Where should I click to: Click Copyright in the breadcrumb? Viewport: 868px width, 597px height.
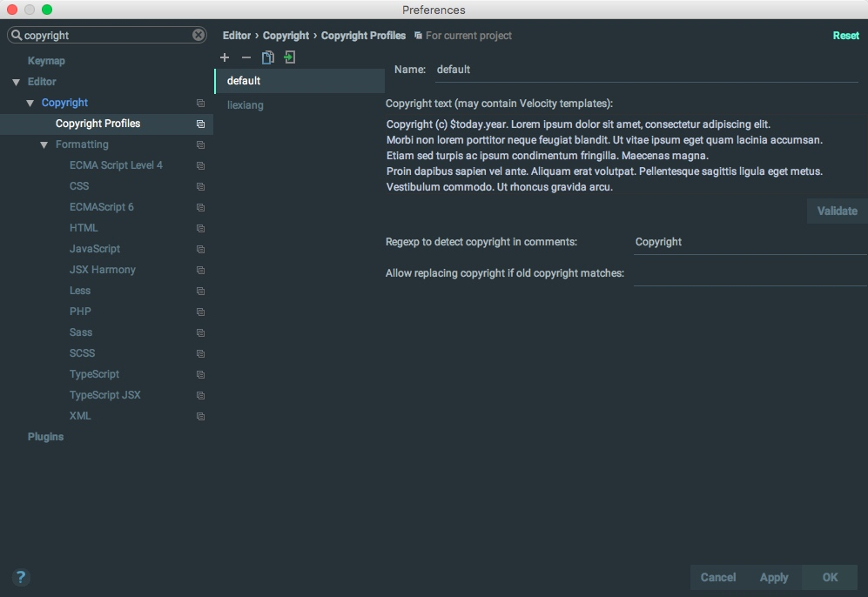pos(286,36)
